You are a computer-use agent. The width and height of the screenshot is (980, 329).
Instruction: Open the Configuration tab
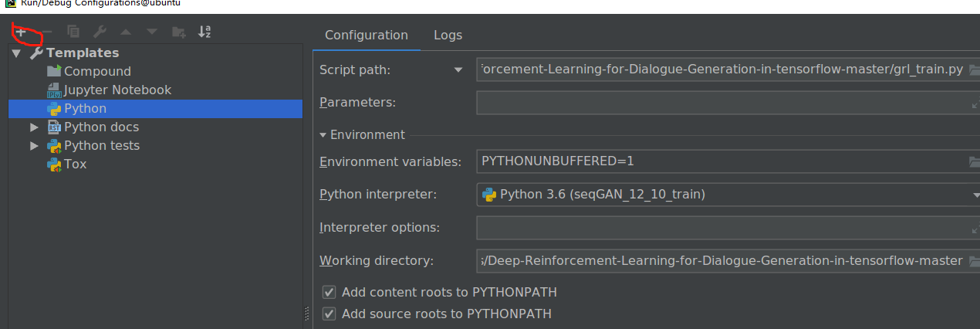[x=366, y=35]
